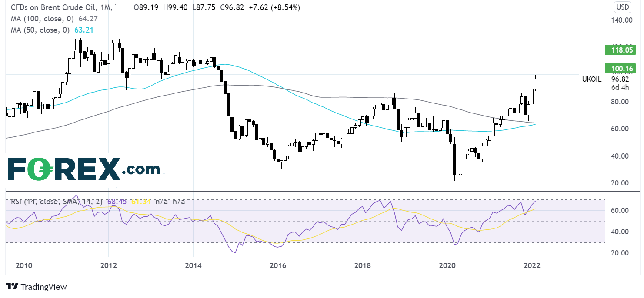Click the UKOIL symbol label
Viewport: 644px width, 298px height.
click(x=592, y=79)
